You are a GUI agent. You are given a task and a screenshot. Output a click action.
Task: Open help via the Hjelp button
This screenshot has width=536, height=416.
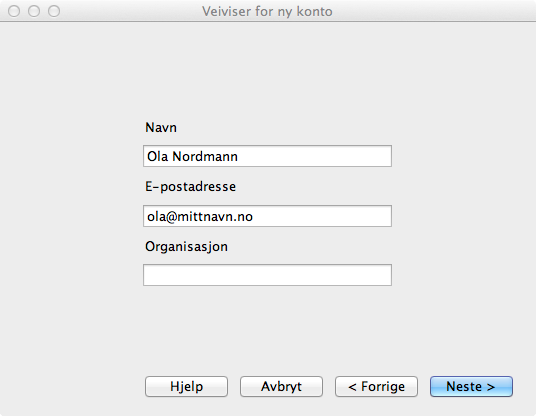click(x=186, y=387)
